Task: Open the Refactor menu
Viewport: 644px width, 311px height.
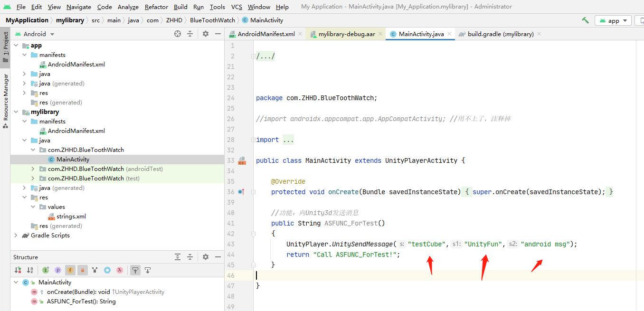Action: [x=156, y=7]
